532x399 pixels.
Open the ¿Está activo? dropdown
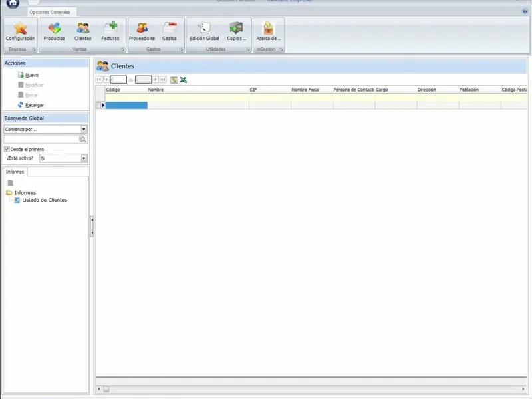tap(84, 158)
